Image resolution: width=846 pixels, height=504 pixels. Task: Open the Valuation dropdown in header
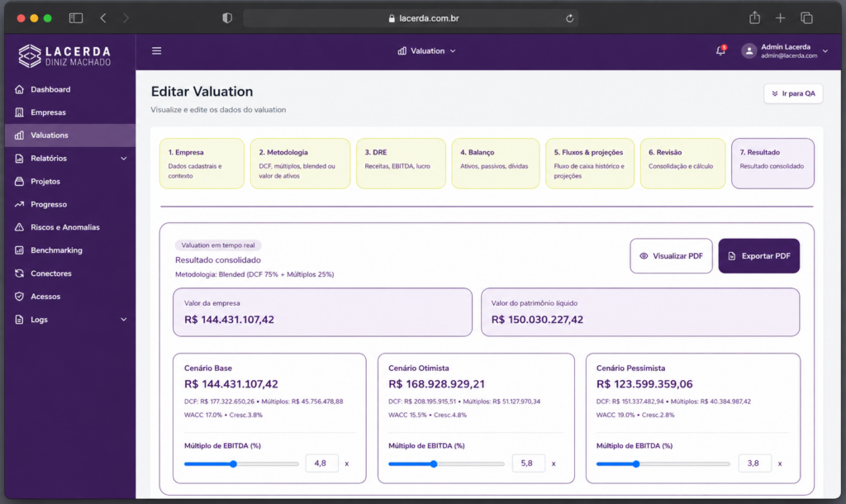[427, 50]
